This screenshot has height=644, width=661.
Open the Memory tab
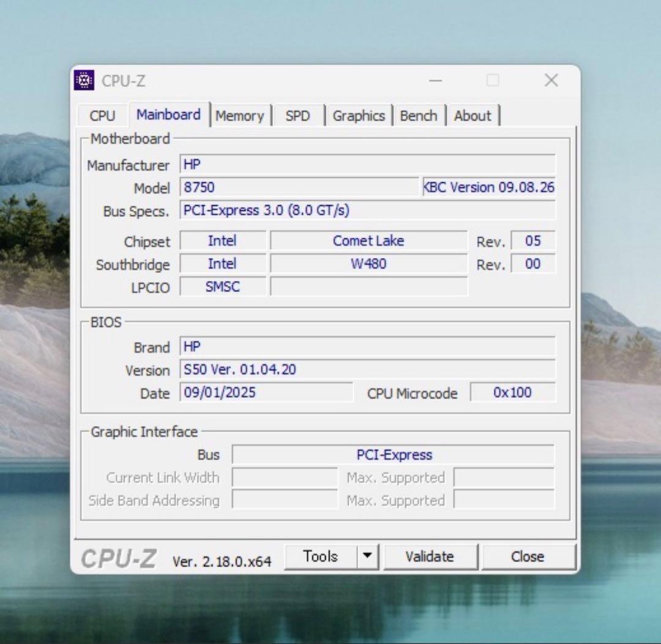point(241,115)
